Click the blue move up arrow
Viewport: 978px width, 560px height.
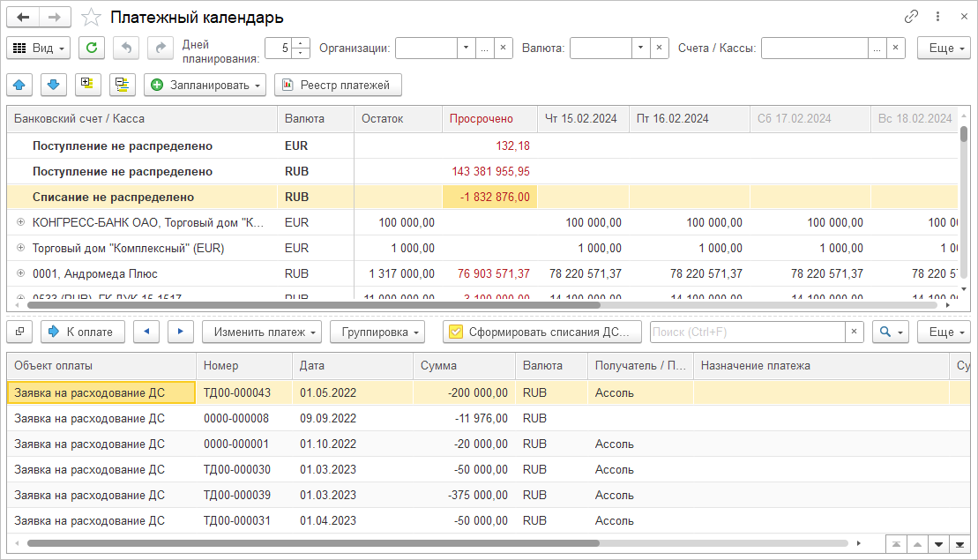tap(20, 85)
